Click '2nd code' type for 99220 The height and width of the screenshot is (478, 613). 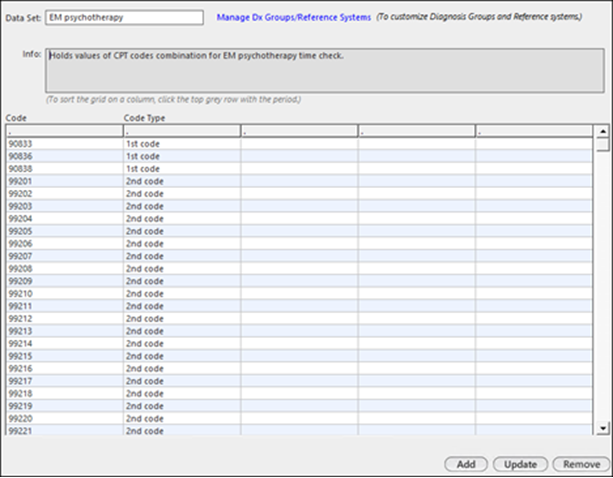point(182,419)
